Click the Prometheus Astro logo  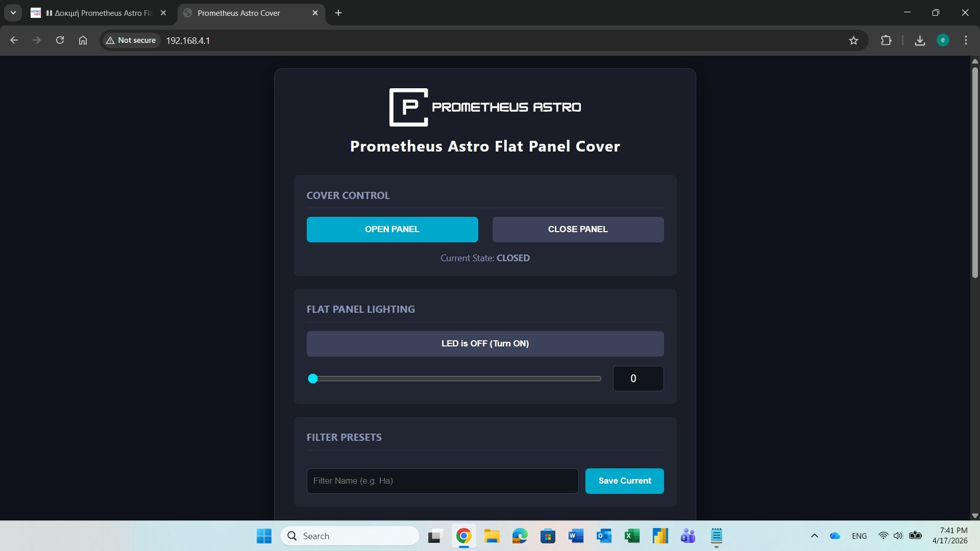[x=484, y=107]
